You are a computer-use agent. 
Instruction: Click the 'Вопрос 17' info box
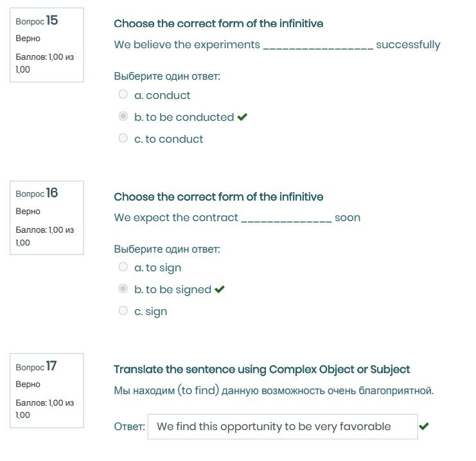tap(47, 390)
